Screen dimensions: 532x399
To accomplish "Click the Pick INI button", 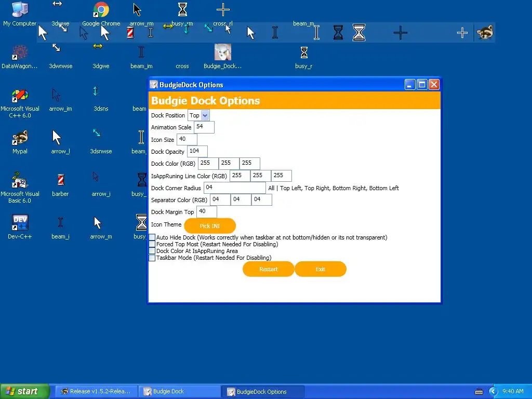I will pyautogui.click(x=210, y=226).
